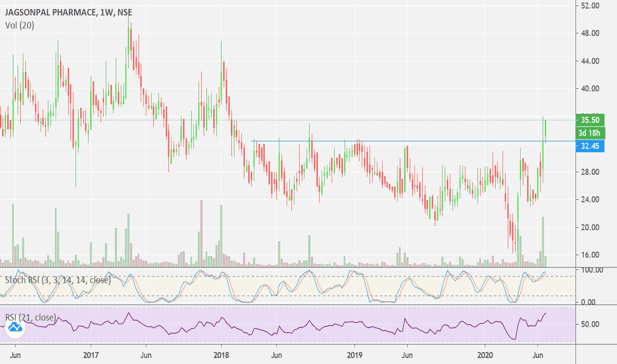Click the 20.00 price axis label
This screenshot has height=364, width=617.
tap(590, 228)
